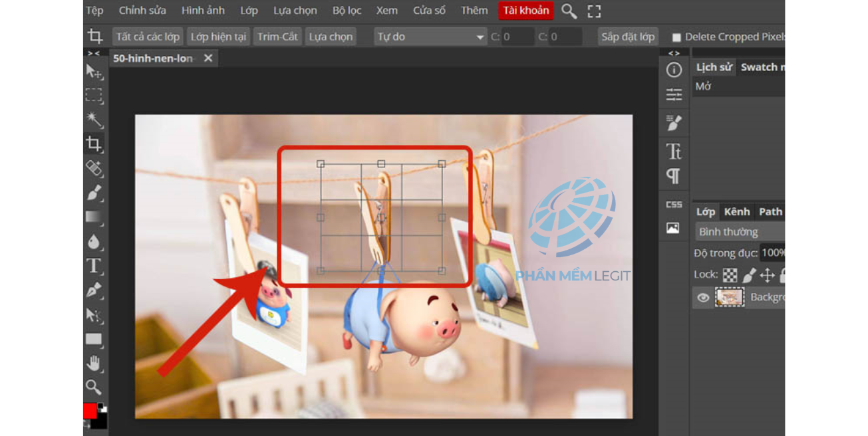
Task: Select the Spot Healing Brush tool
Action: (94, 168)
